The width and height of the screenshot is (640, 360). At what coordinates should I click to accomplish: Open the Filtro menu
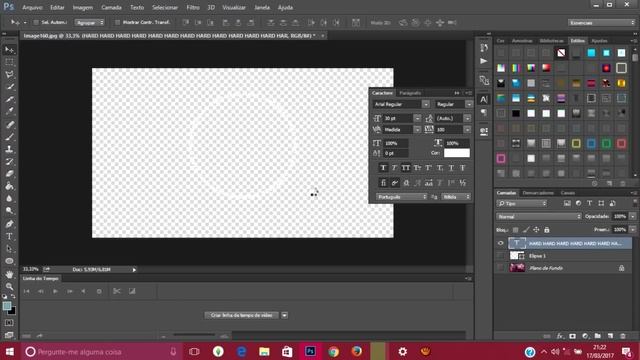pos(193,7)
